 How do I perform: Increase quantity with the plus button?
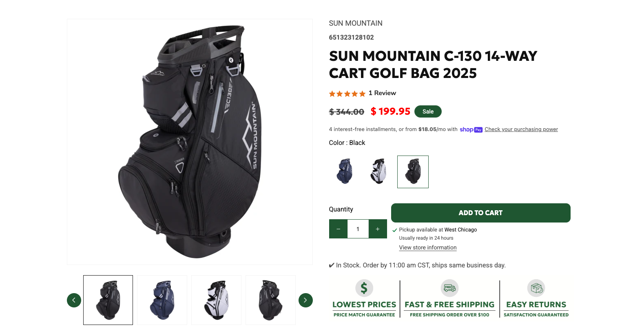[x=378, y=229]
